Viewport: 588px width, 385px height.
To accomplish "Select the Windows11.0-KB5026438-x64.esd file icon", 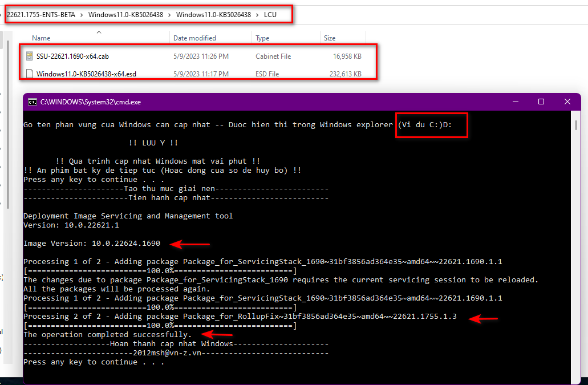I will (29, 74).
